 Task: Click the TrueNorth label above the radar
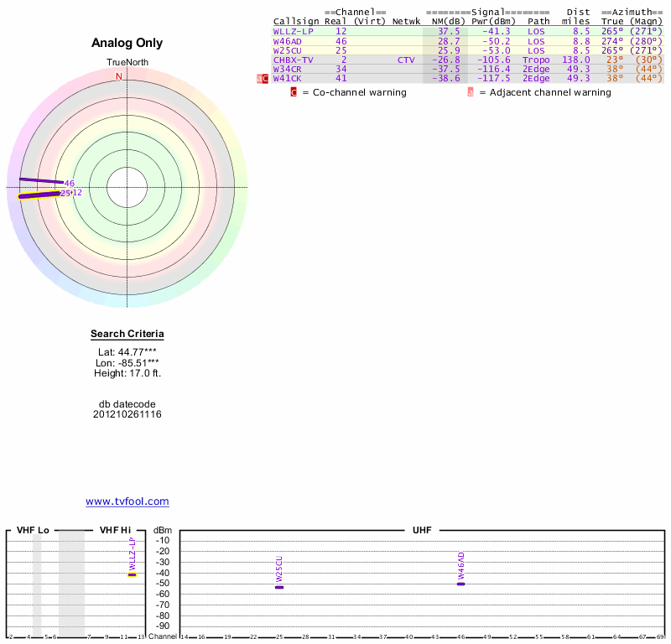[127, 63]
